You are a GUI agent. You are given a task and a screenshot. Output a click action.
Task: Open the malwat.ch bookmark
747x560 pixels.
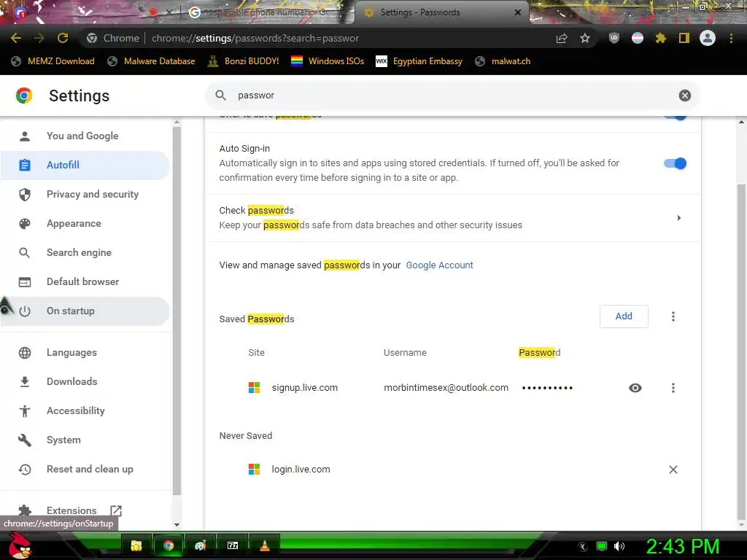click(503, 61)
